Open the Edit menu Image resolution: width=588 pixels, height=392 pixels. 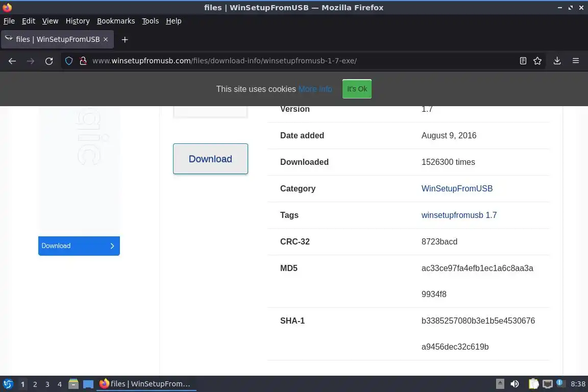coord(29,21)
